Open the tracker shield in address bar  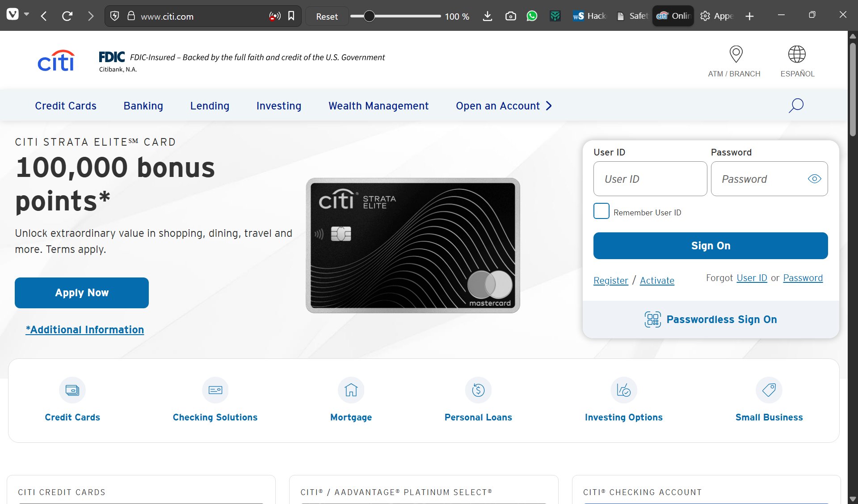[x=115, y=17]
